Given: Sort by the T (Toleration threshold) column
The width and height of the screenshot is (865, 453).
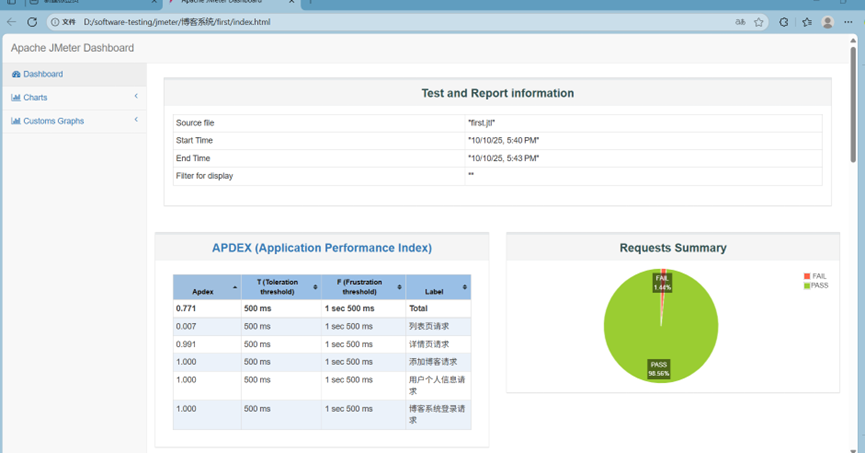Looking at the screenshot, I should point(281,287).
